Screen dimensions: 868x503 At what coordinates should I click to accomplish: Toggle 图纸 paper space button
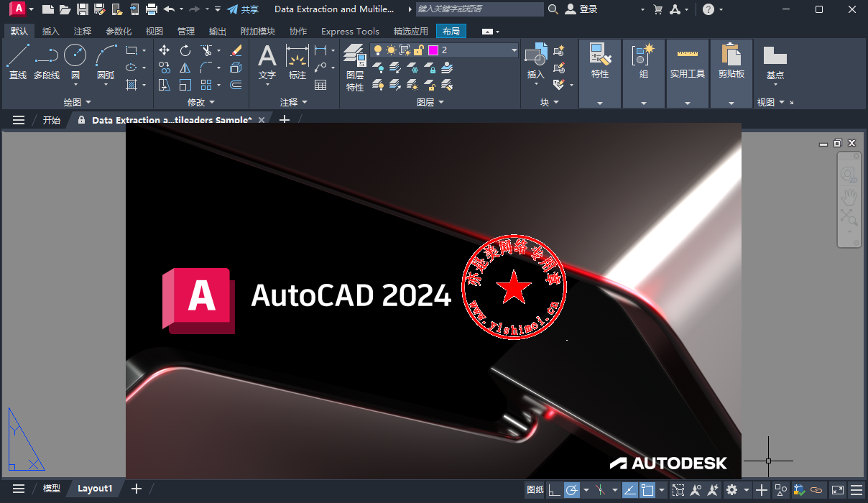tap(535, 490)
